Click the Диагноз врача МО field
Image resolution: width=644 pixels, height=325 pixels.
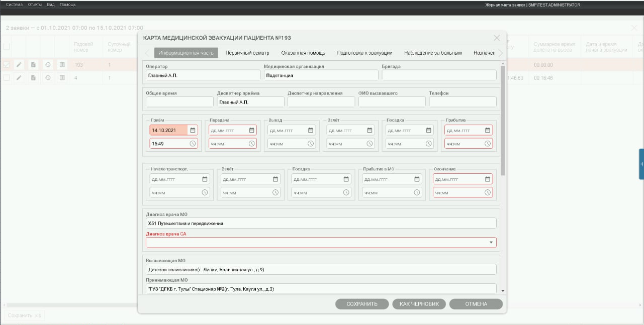(x=321, y=223)
